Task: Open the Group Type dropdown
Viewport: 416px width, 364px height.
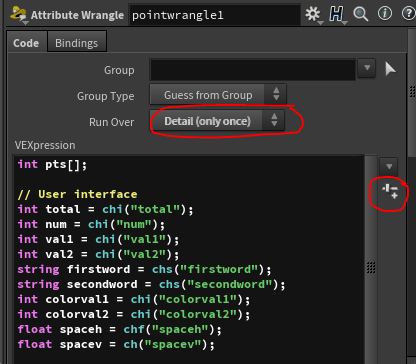Action: [x=218, y=95]
